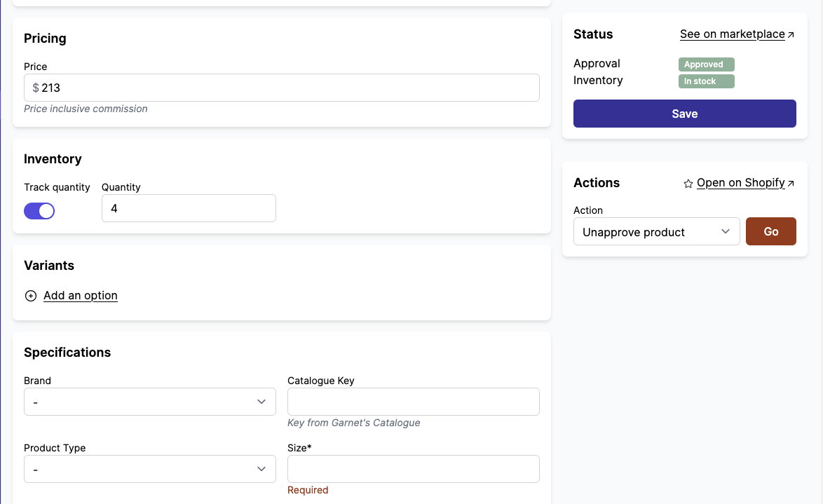Click the external arrow icon after See on marketplace
Viewport: 823px width, 504px height.
(791, 35)
